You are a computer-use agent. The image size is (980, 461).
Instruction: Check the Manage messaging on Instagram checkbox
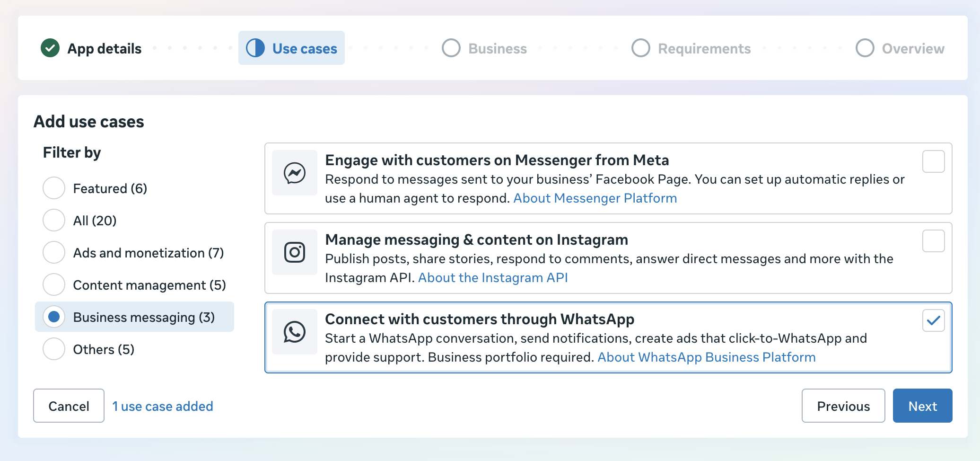pos(934,241)
